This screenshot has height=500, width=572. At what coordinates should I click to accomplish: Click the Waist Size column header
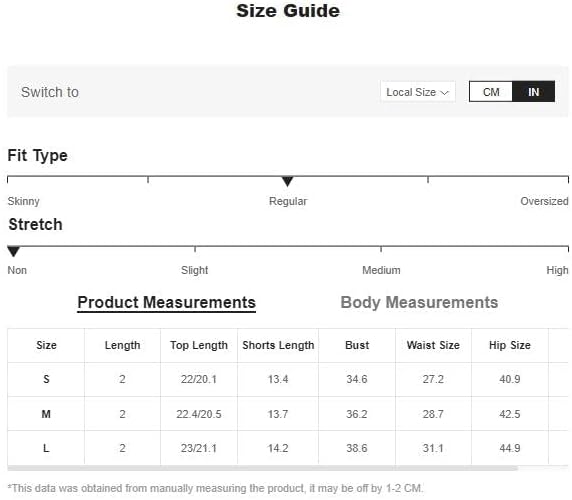tap(433, 345)
